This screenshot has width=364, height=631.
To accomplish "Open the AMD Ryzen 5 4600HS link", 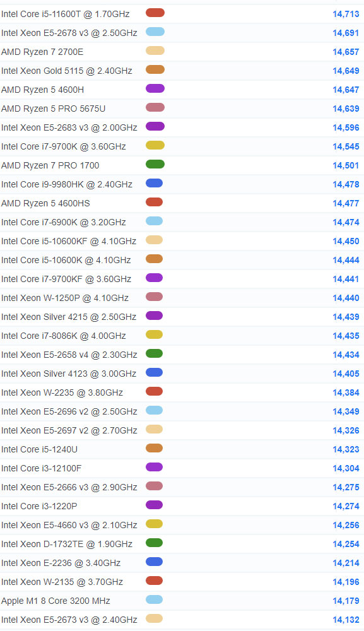I will tap(45, 203).
